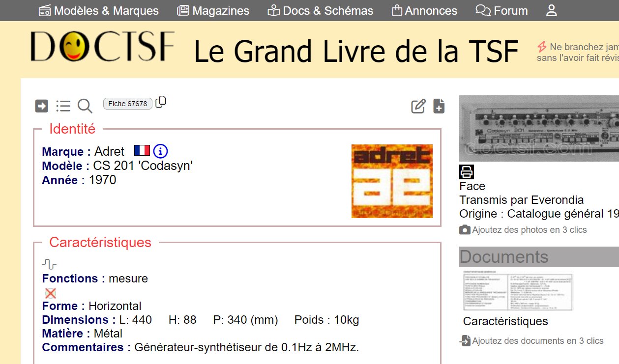Click the lightning bolt warning icon
This screenshot has width=619, height=364.
[542, 47]
